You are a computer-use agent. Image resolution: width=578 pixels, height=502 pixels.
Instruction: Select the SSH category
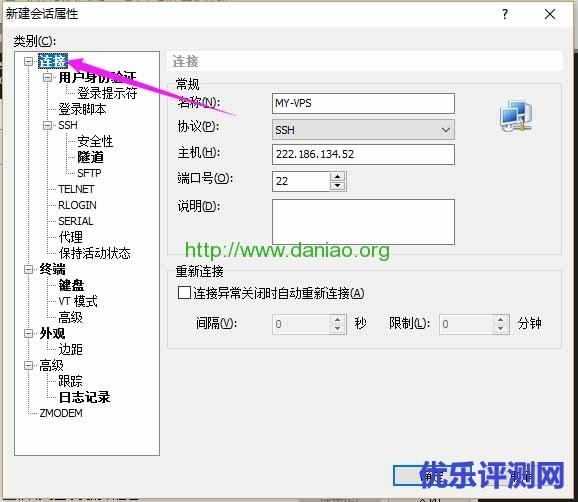pyautogui.click(x=68, y=125)
